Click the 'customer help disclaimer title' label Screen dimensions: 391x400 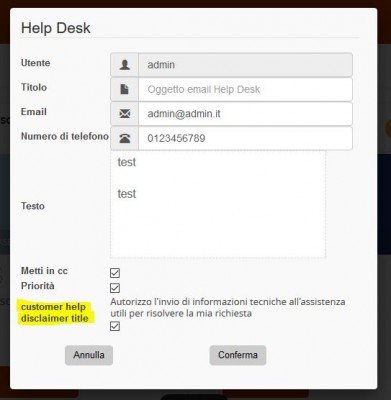(54, 312)
